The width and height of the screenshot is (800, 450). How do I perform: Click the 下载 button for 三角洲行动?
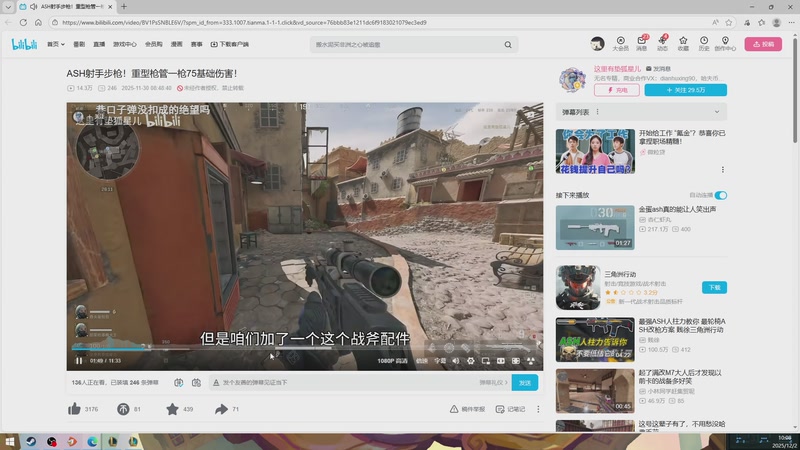pyautogui.click(x=714, y=288)
